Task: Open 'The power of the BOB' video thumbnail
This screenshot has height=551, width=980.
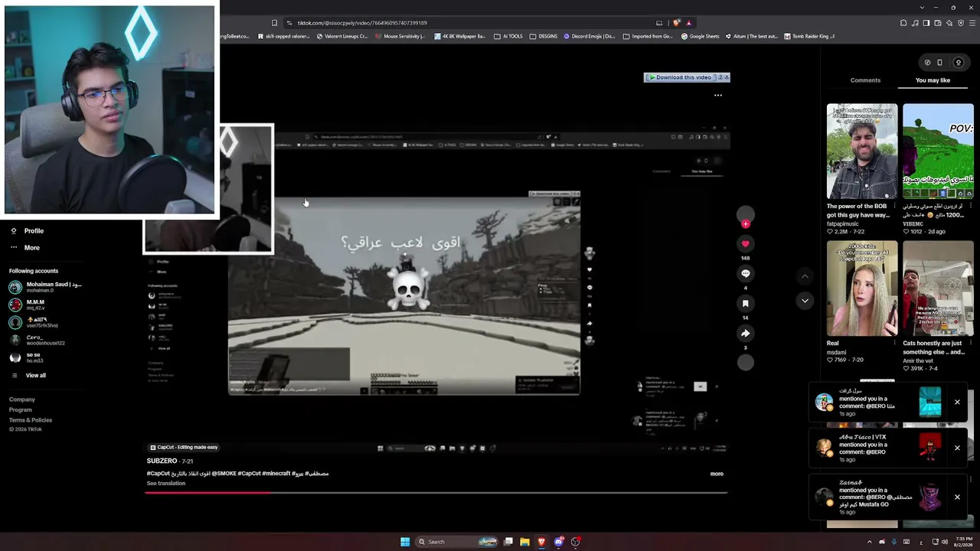Action: 862,152
